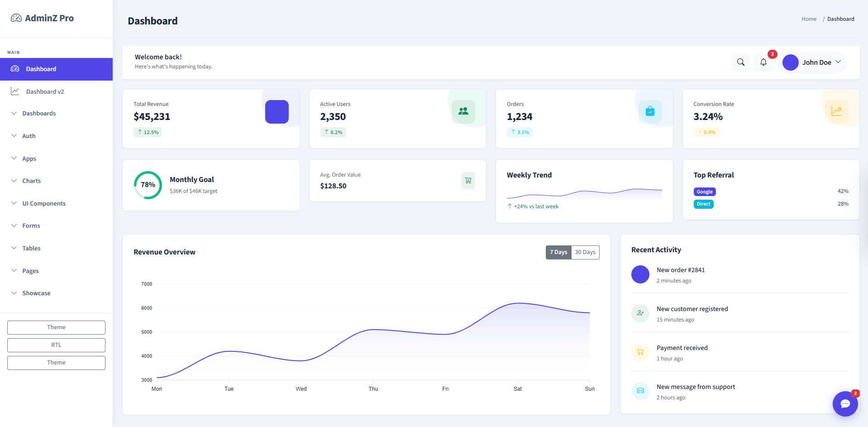Click the Conversion Rate chart icon

(836, 111)
